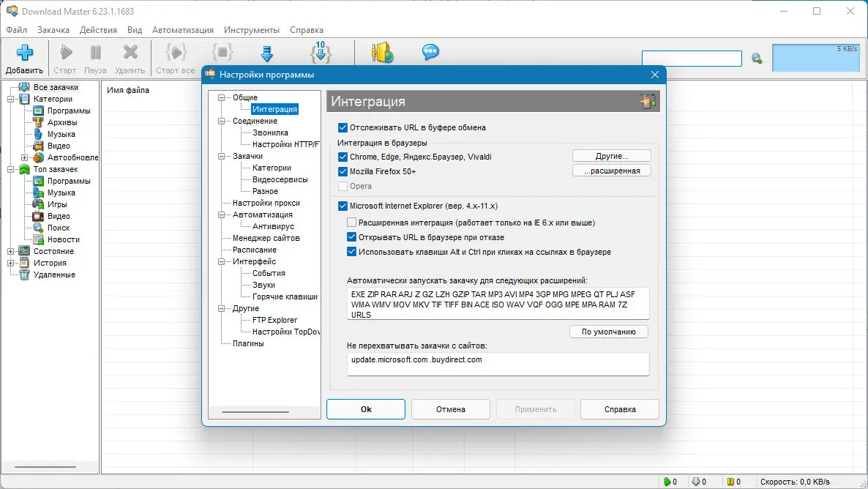Click the blue download arrow toolbar icon

(267, 53)
